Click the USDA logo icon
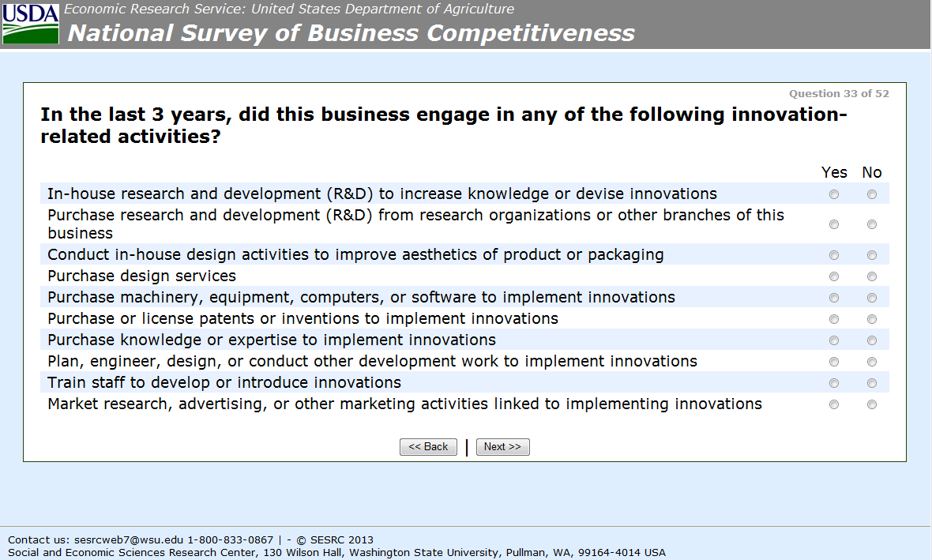 pos(31,24)
